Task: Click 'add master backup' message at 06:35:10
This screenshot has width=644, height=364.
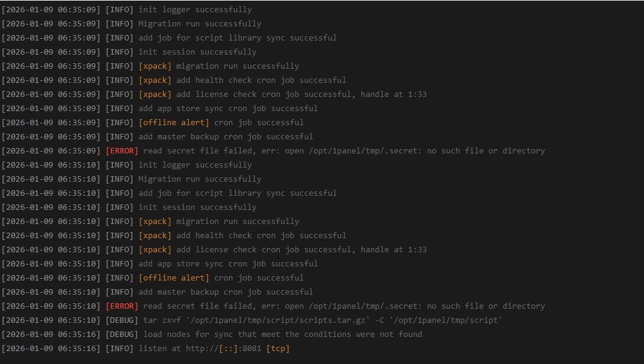Action: click(x=226, y=292)
